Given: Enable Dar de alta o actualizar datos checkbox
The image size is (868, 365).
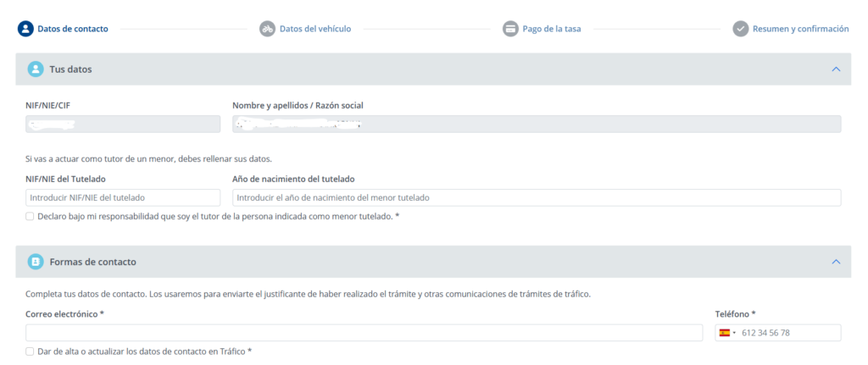Looking at the screenshot, I should (31, 351).
